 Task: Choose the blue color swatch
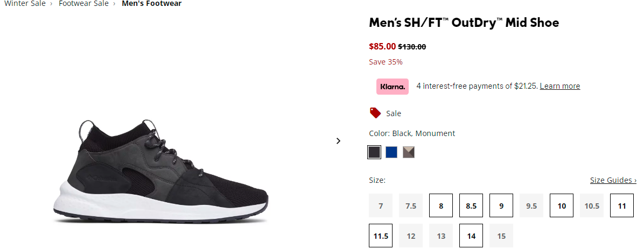point(391,152)
